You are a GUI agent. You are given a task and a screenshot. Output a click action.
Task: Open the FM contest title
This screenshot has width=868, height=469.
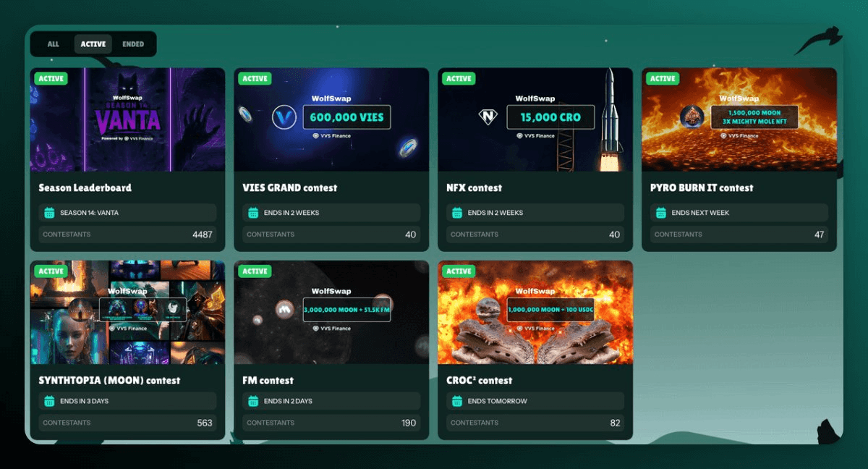click(x=268, y=380)
